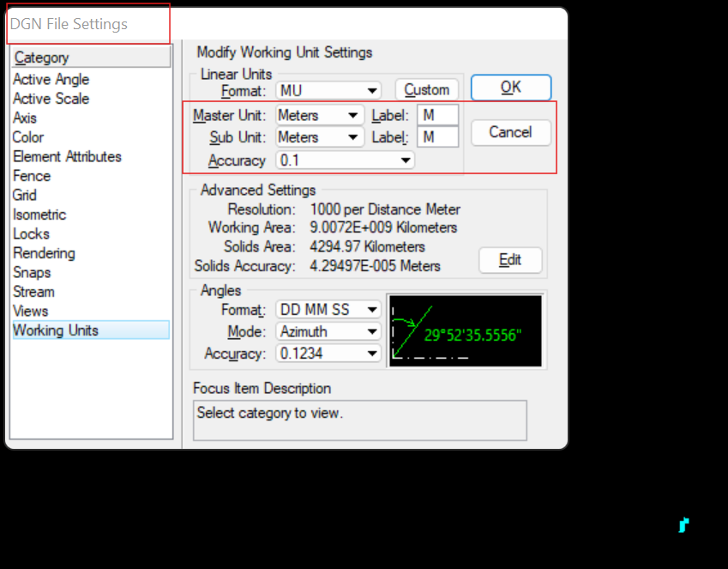
Task: Open the Angles Format dropdown
Action: pos(328,309)
